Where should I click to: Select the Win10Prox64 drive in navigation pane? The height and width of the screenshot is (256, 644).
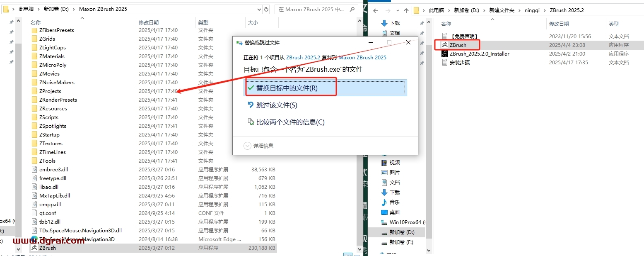403,222
